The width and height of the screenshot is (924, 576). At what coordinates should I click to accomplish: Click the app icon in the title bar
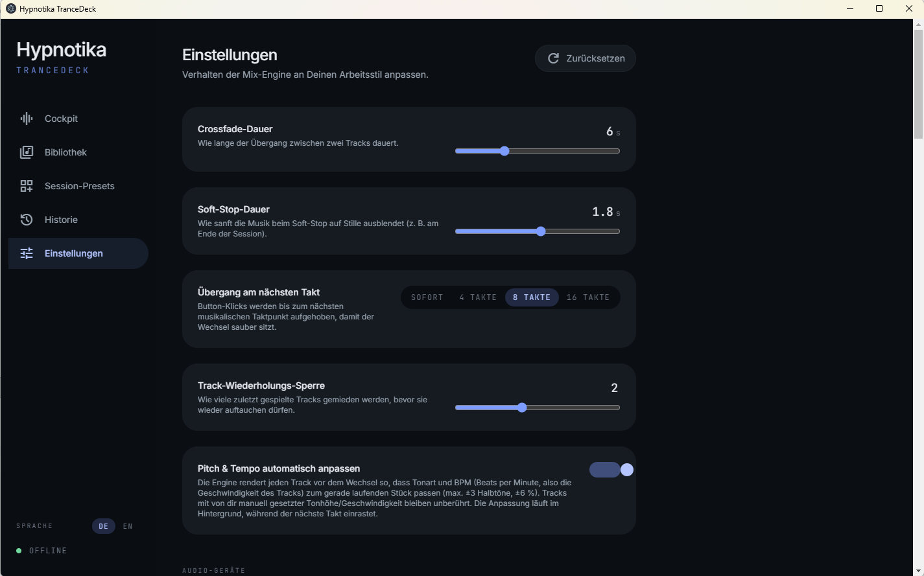point(10,9)
